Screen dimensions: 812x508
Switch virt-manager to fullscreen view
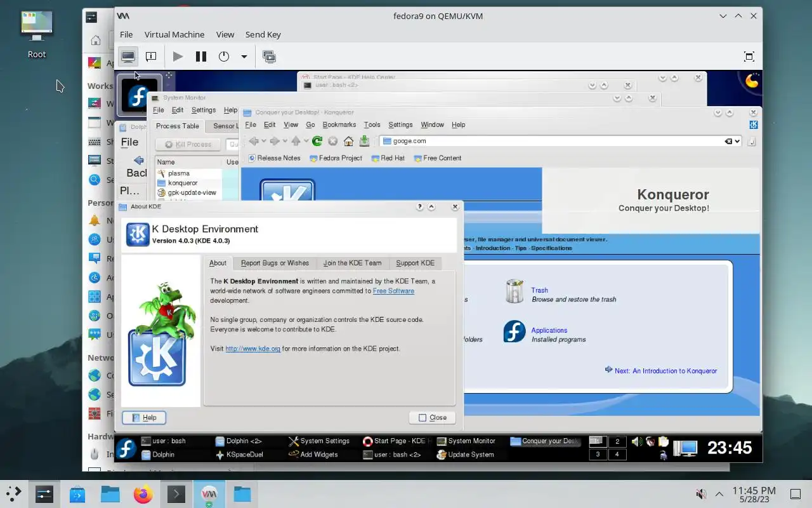click(x=749, y=57)
